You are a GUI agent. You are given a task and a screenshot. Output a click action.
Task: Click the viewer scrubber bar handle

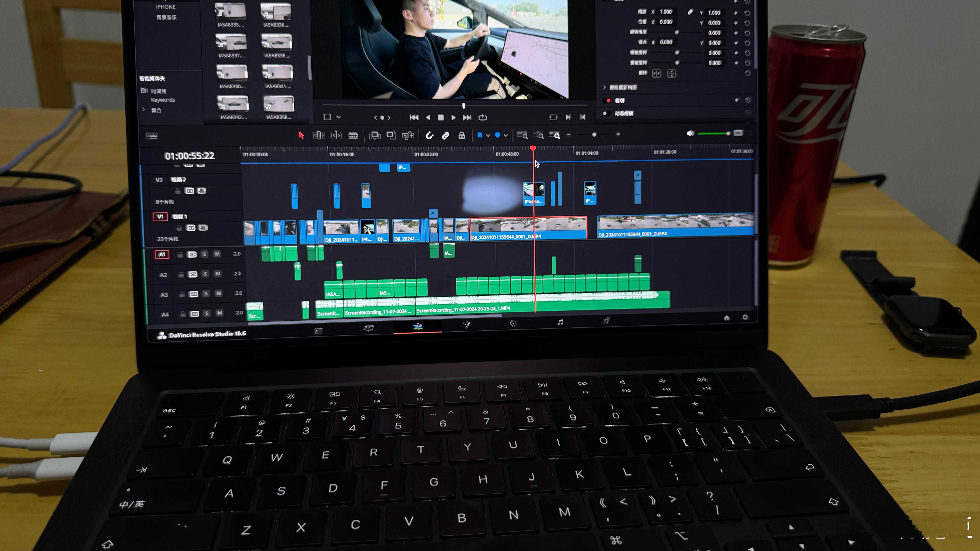click(463, 106)
